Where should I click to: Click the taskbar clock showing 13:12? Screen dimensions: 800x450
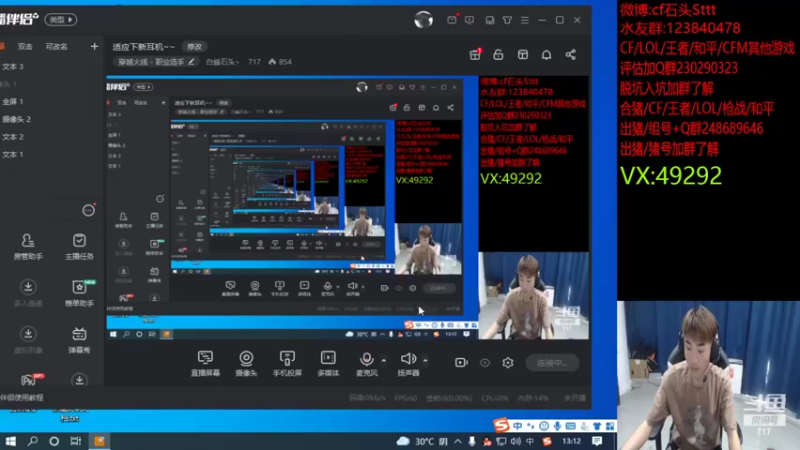(571, 441)
